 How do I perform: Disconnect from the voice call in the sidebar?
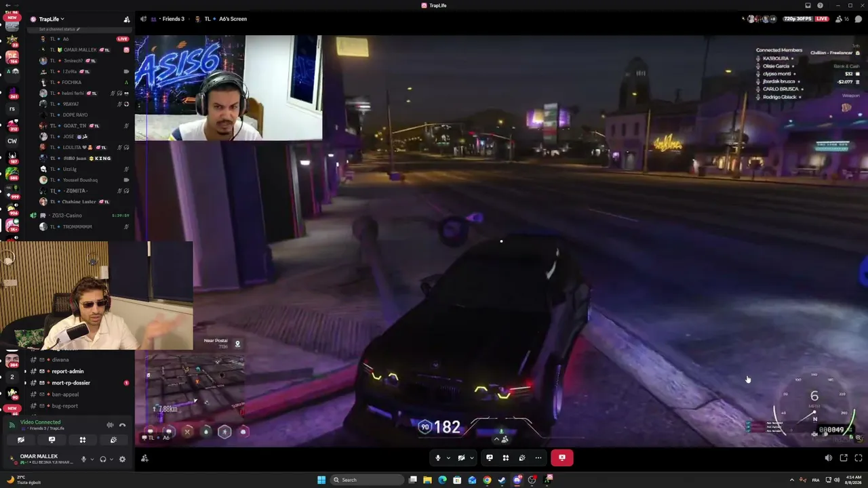(122, 425)
